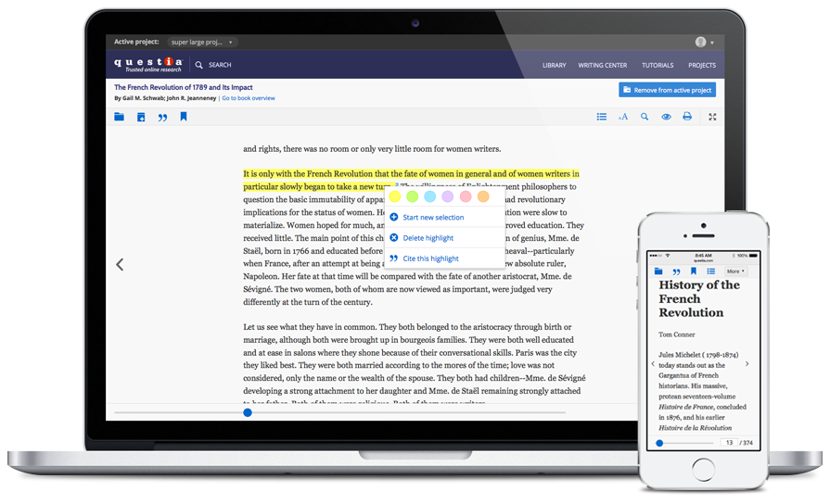Select Delete highlight from the popup menu
The height and width of the screenshot is (504, 830).
coord(428,238)
